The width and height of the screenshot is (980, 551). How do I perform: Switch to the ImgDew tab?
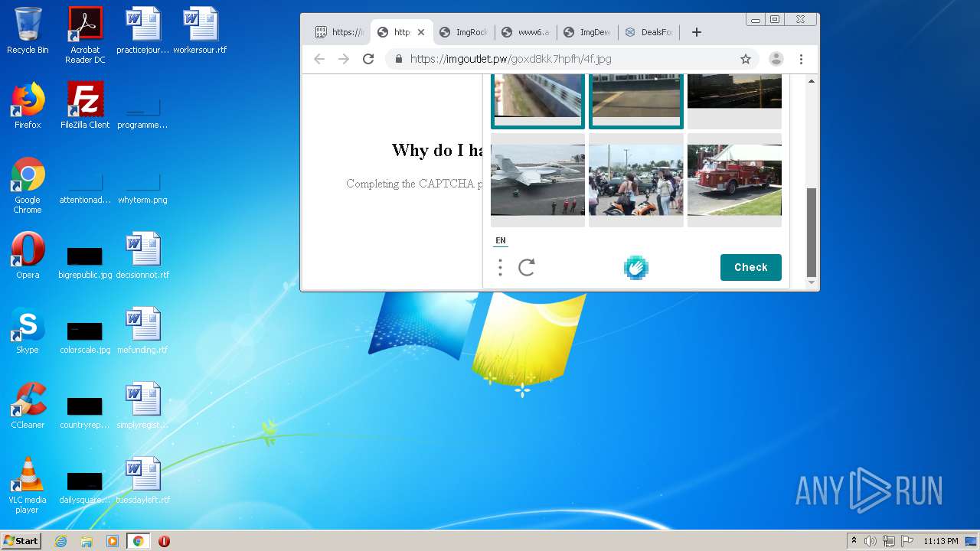click(x=588, y=32)
